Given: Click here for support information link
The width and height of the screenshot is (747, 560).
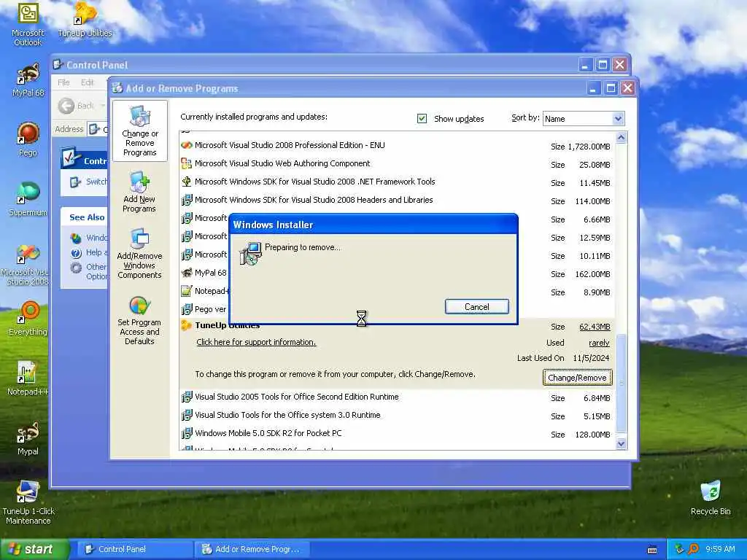Looking at the screenshot, I should pyautogui.click(x=256, y=342).
